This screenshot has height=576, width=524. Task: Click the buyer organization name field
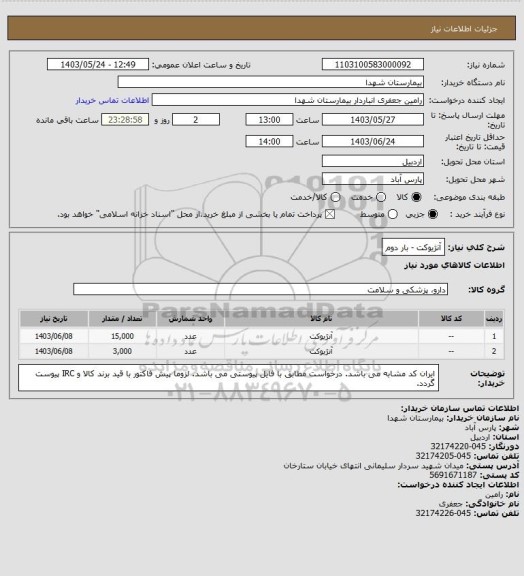coord(270,82)
